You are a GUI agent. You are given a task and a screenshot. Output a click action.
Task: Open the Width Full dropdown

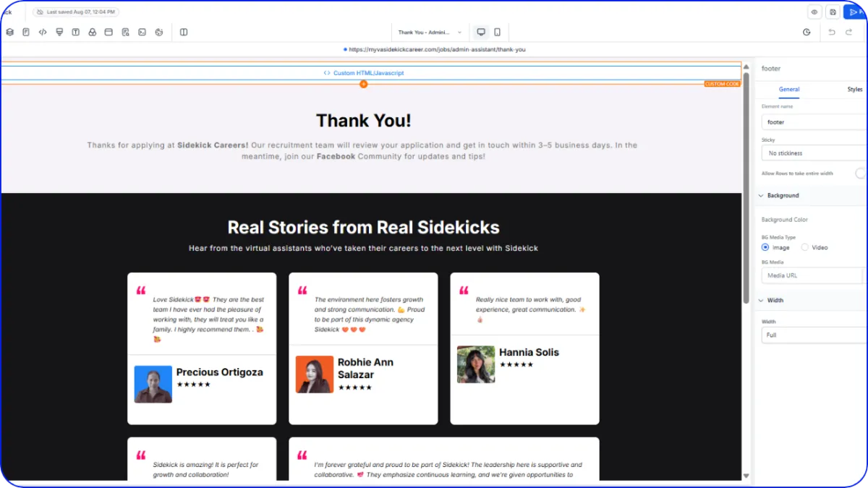pos(814,335)
